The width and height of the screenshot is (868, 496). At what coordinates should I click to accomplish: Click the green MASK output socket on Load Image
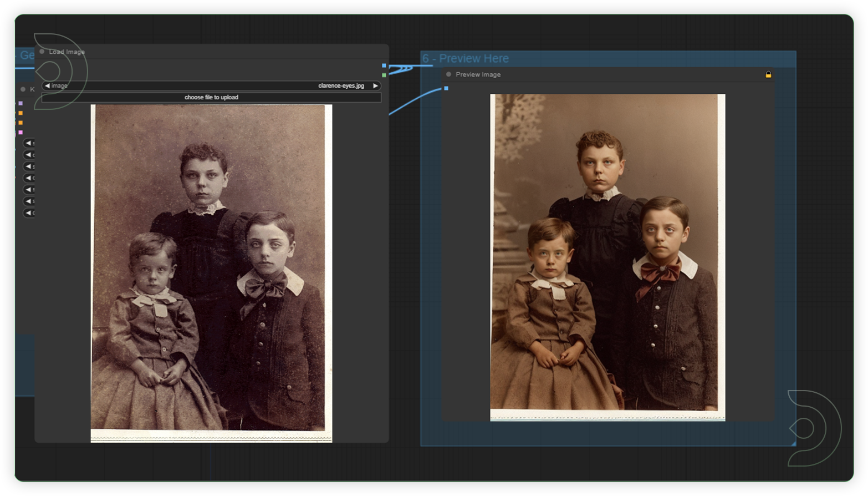pyautogui.click(x=384, y=75)
